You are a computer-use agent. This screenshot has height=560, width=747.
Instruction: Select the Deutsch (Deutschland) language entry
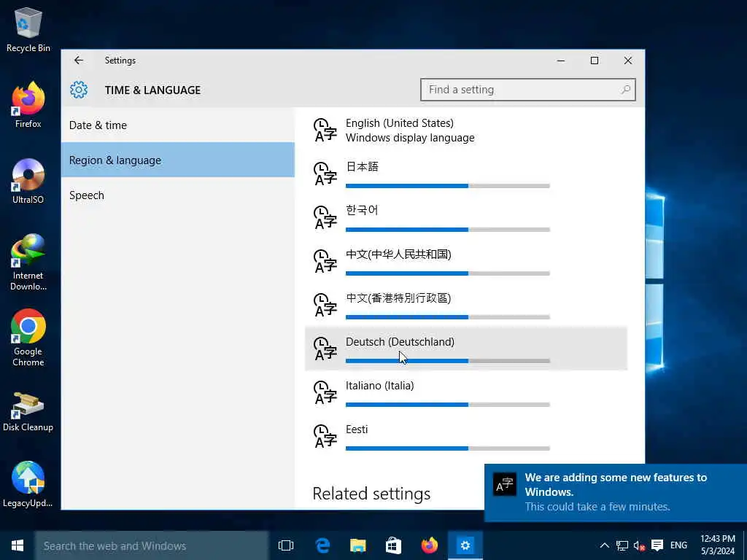pyautogui.click(x=466, y=349)
